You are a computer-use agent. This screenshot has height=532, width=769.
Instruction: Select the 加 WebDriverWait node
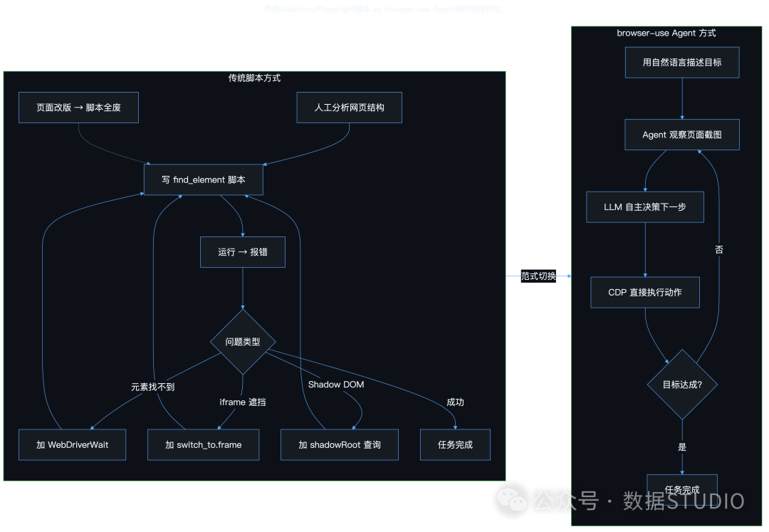[x=72, y=444]
